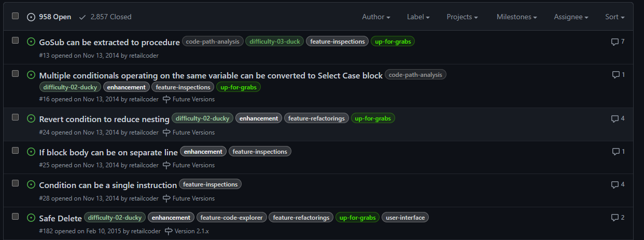Screen dimensions: 644x240
Task: Select checkbox for GoSub extraction issue
Action: point(16,41)
